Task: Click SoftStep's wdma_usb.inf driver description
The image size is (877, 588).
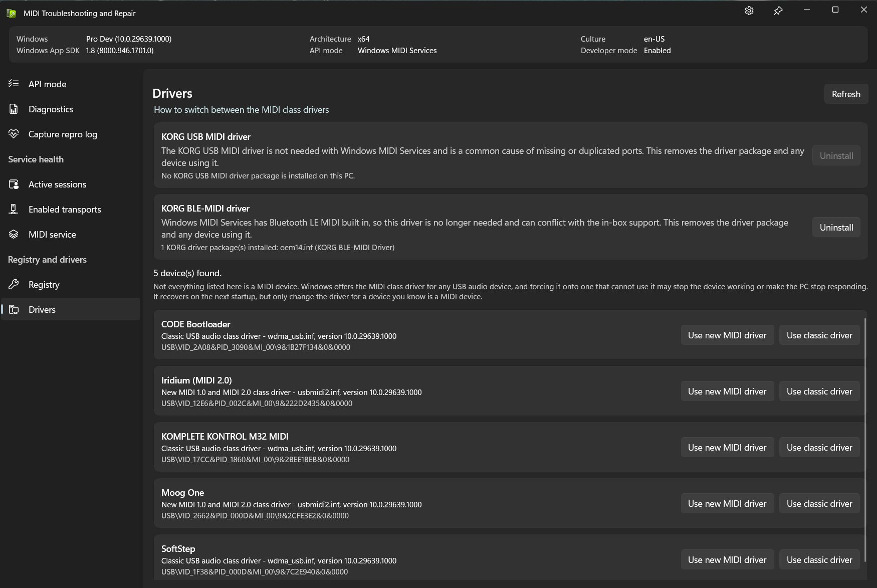Action: (279, 561)
